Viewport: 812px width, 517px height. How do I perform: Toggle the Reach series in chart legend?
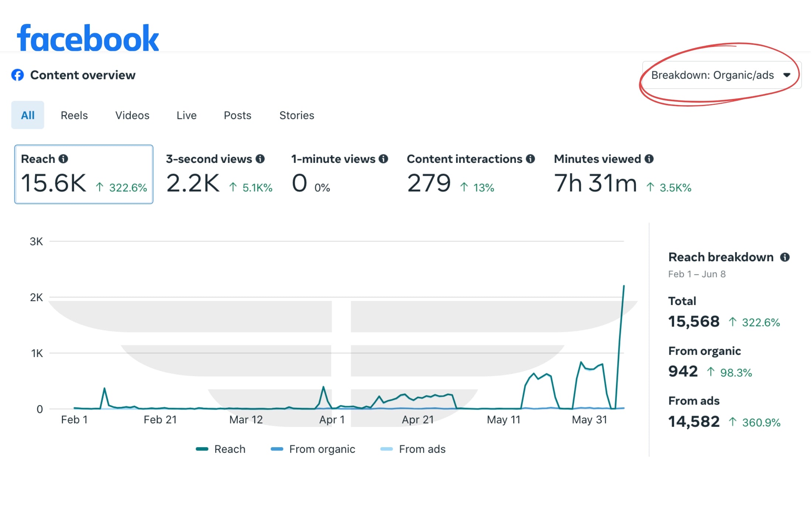pos(221,449)
